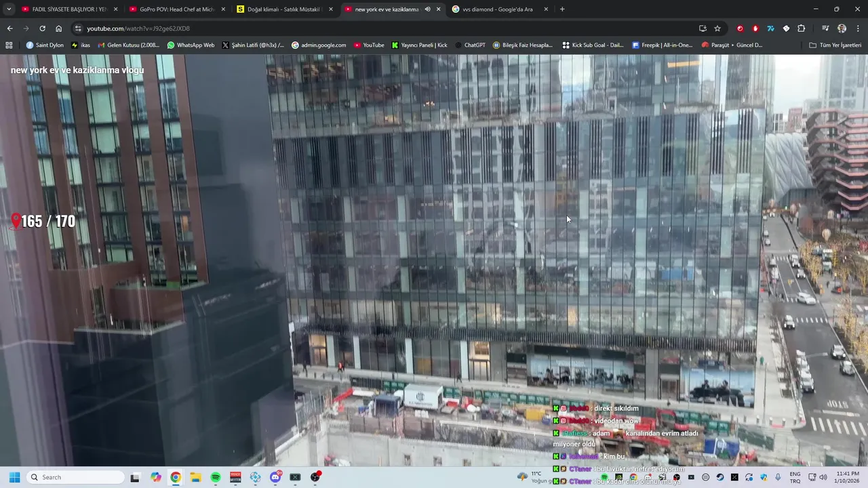This screenshot has height=488, width=868.
Task: Open the 'Şahin Latifi' X bookmark
Action: click(253, 45)
